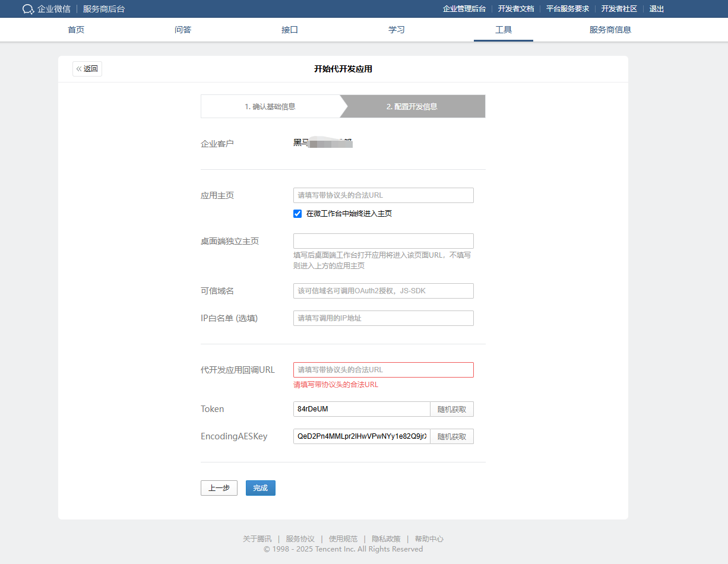This screenshot has height=564, width=728.
Task: Focus the 应用主页 URL input field
Action: coord(384,195)
